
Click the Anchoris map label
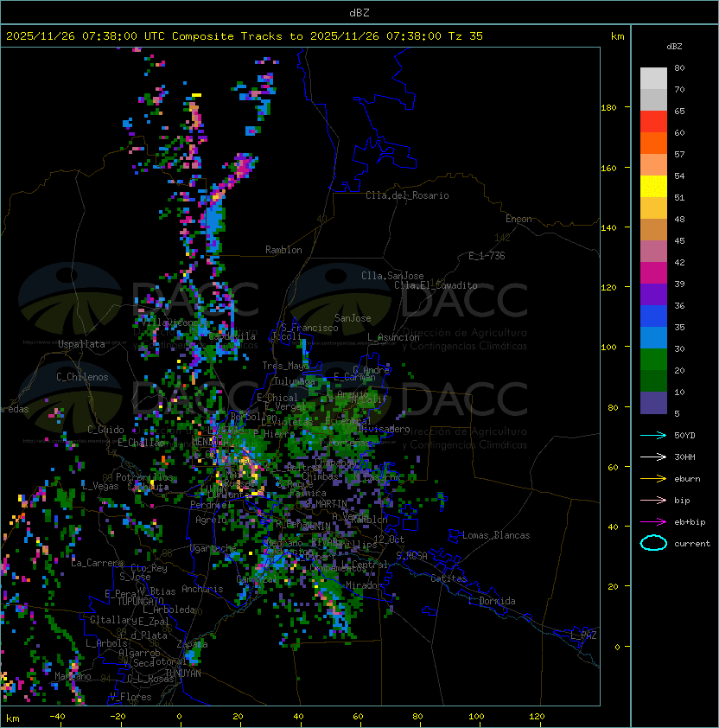[x=202, y=589]
